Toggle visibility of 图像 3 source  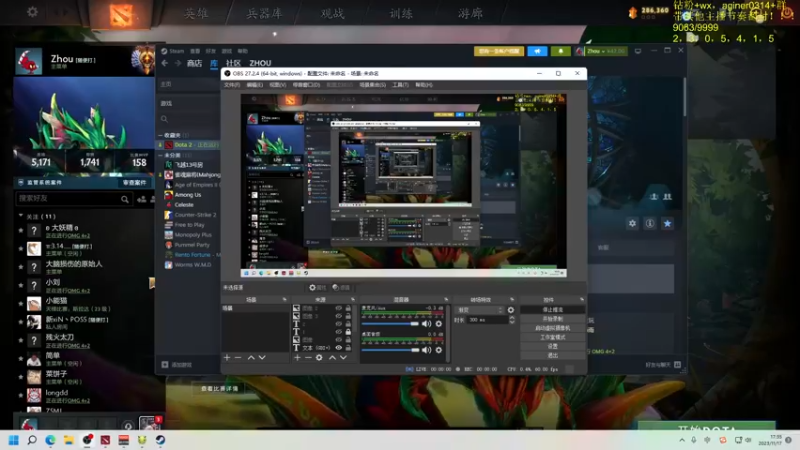338,316
